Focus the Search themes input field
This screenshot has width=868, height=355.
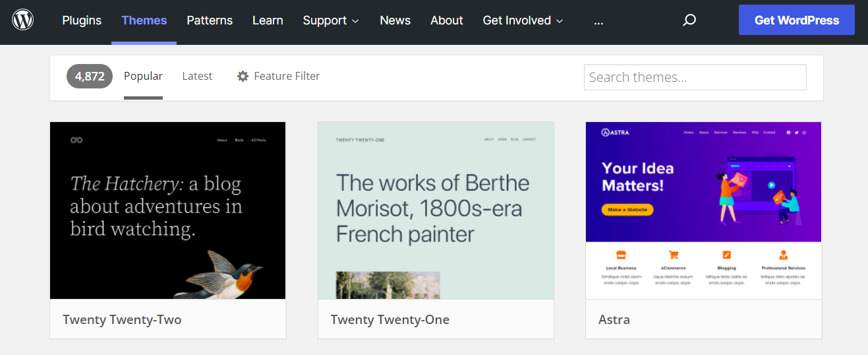(x=695, y=77)
